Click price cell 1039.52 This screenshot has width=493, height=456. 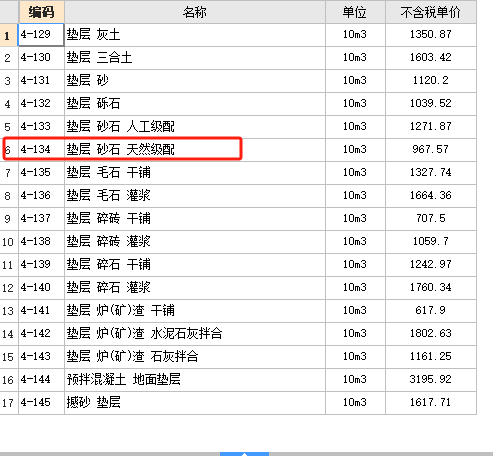pyautogui.click(x=431, y=104)
